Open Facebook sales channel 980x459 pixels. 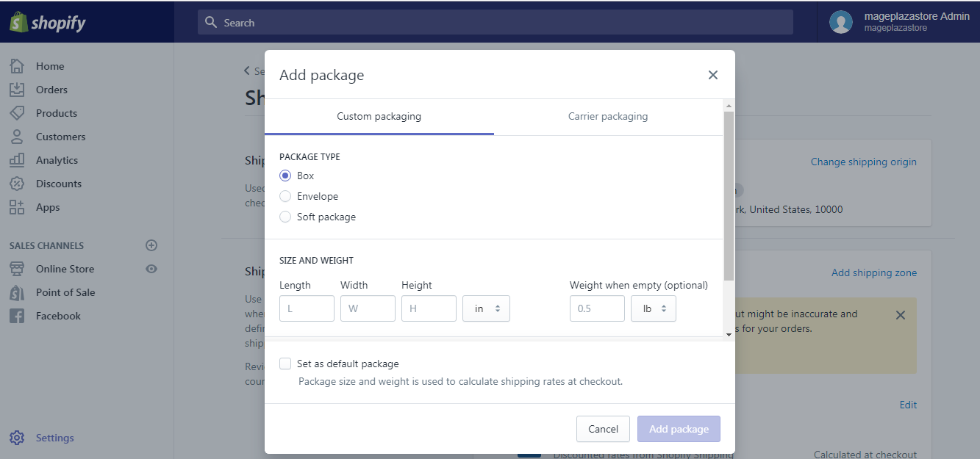coord(58,316)
